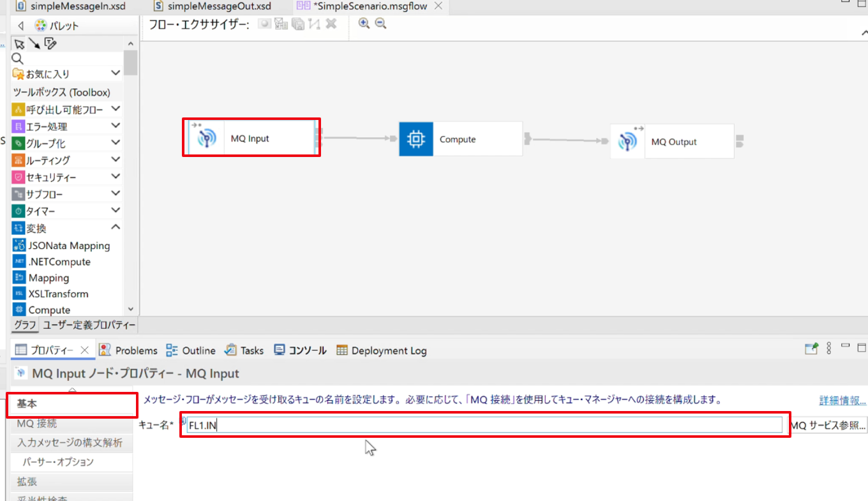Open the Problems view tab
Image resolution: width=868 pixels, height=501 pixels.
[128, 350]
